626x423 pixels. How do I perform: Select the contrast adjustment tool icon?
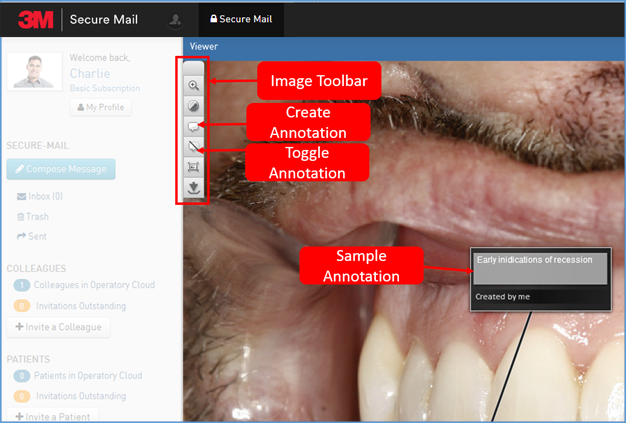pyautogui.click(x=194, y=106)
